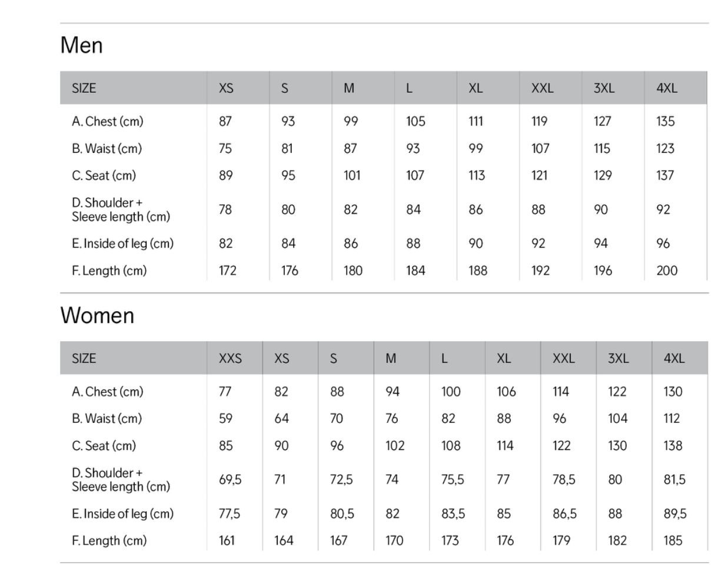Click the Men section heading
The height and width of the screenshot is (567, 728).
tap(82, 45)
